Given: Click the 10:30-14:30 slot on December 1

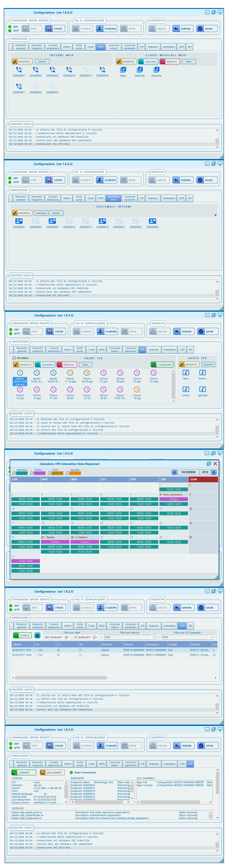Looking at the screenshot, I should click(173, 489).
